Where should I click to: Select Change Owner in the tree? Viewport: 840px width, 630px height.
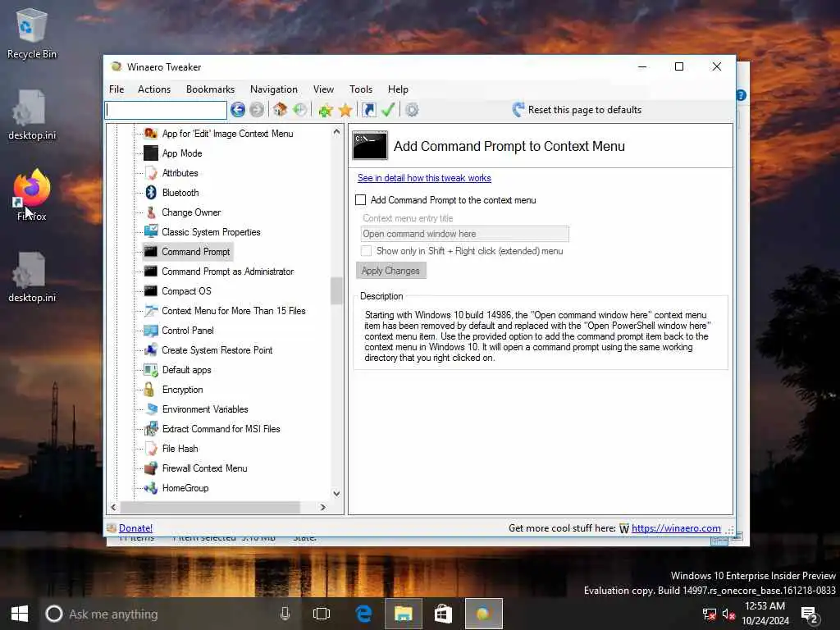point(191,212)
